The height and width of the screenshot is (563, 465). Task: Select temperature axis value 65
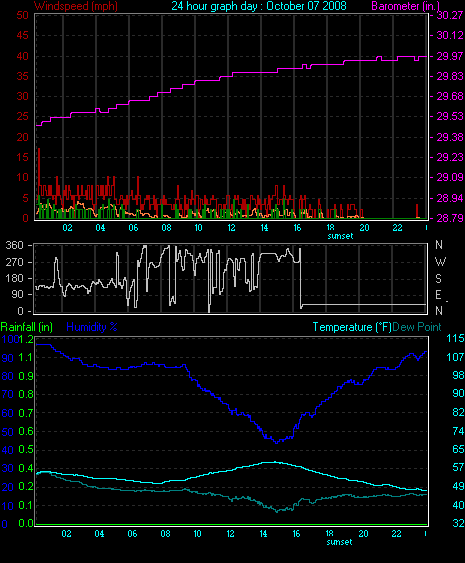[x=459, y=449]
